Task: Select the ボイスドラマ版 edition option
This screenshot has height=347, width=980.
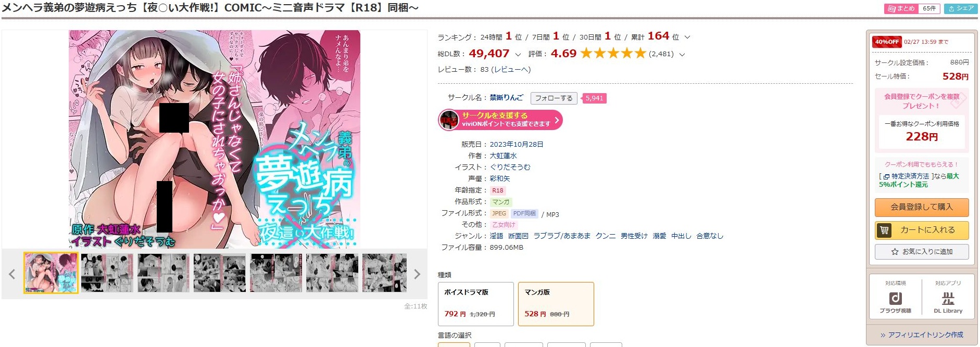Action: [x=475, y=304]
